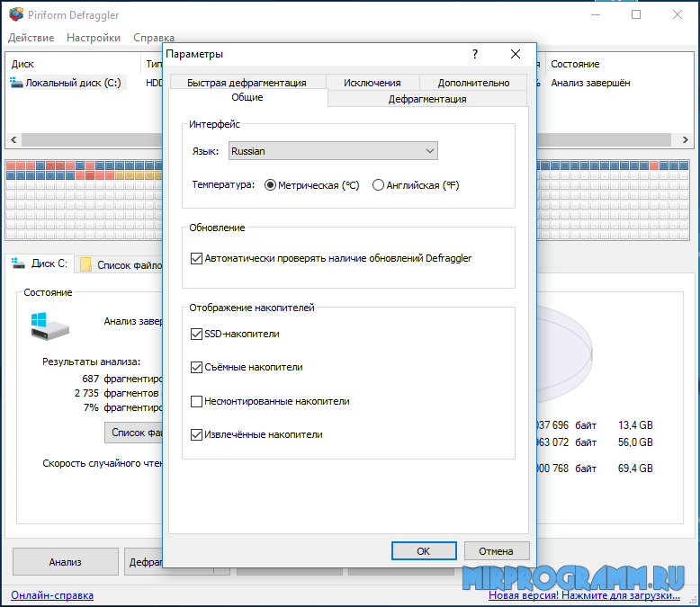Click the 13,4 GB value
Image resolution: width=700 pixels, height=607 pixels.
click(x=635, y=424)
